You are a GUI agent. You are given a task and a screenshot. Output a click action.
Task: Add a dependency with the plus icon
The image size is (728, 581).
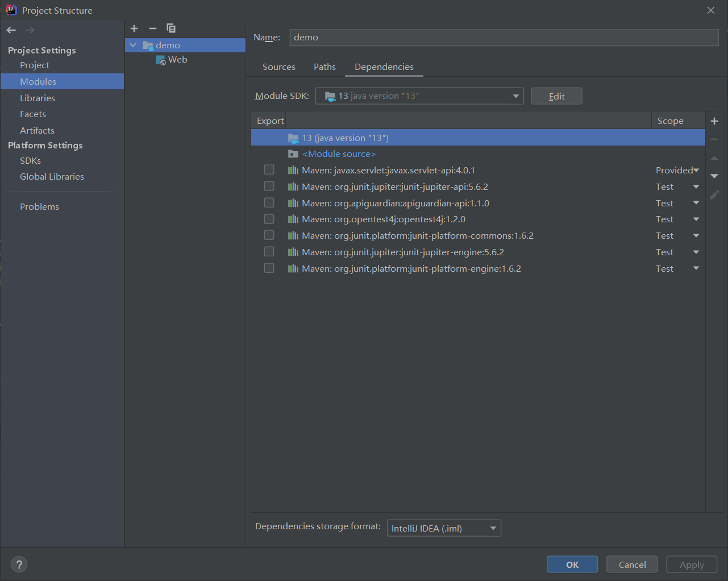coord(714,121)
